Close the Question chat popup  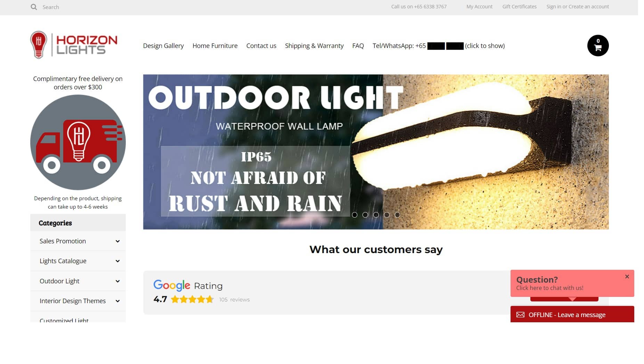[627, 277]
